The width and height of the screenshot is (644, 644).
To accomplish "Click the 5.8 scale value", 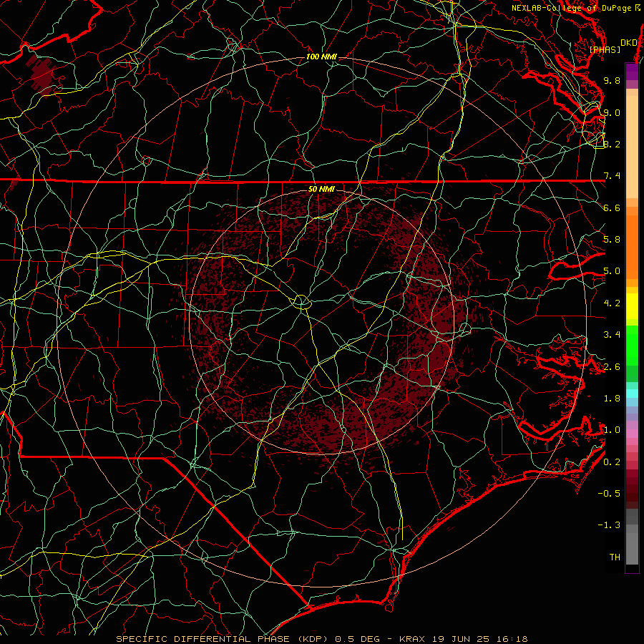I will [x=612, y=240].
